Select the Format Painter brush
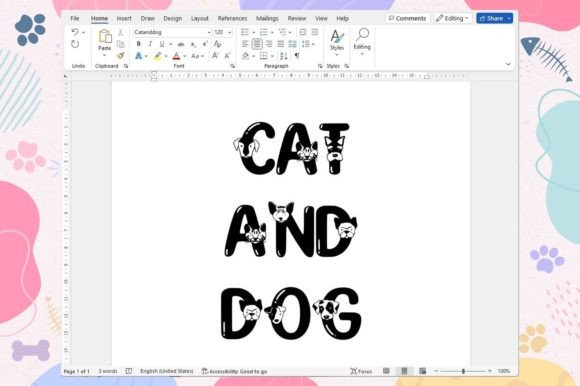 [120, 56]
